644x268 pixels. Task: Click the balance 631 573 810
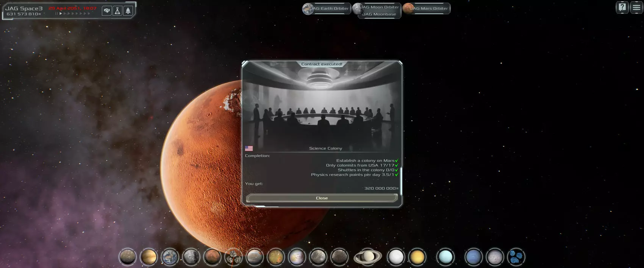(x=23, y=14)
